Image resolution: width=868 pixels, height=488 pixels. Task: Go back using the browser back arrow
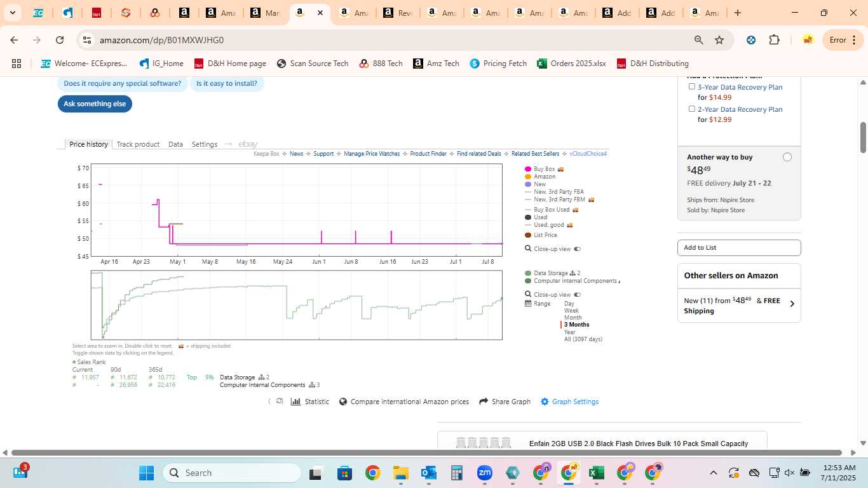[14, 40]
